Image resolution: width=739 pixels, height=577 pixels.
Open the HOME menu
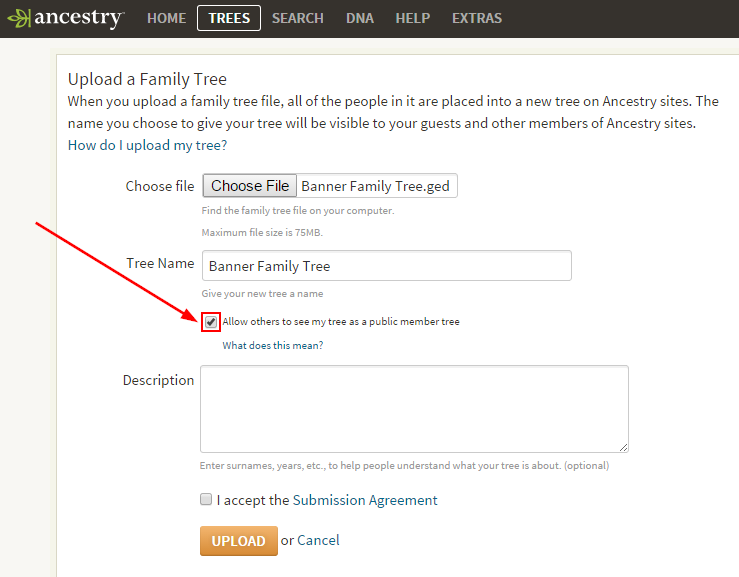(166, 18)
